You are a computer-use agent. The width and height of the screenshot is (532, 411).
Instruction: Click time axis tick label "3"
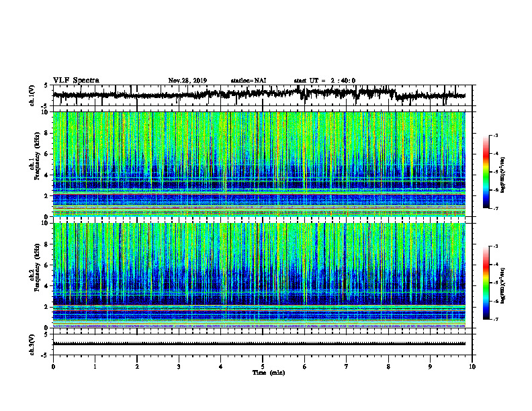pos(179,367)
